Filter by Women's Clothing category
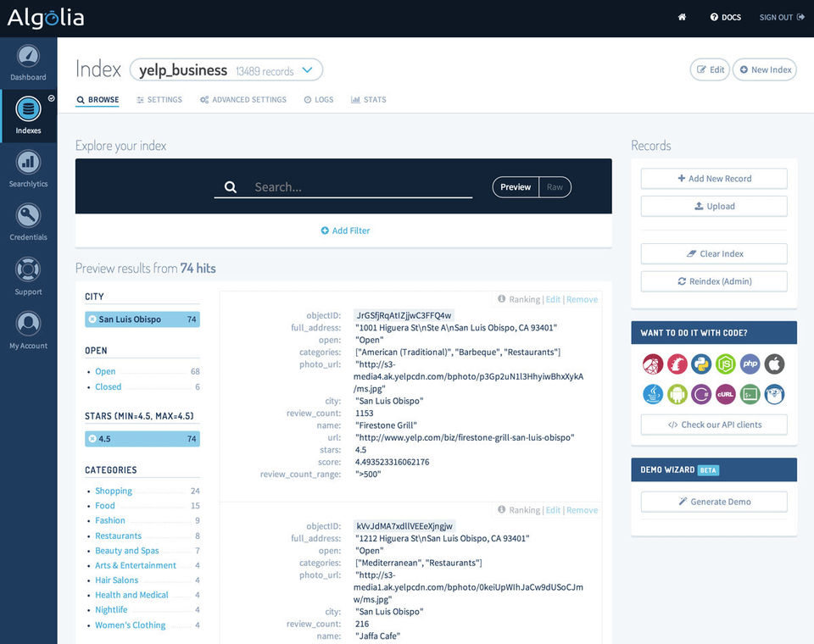 coord(131,625)
